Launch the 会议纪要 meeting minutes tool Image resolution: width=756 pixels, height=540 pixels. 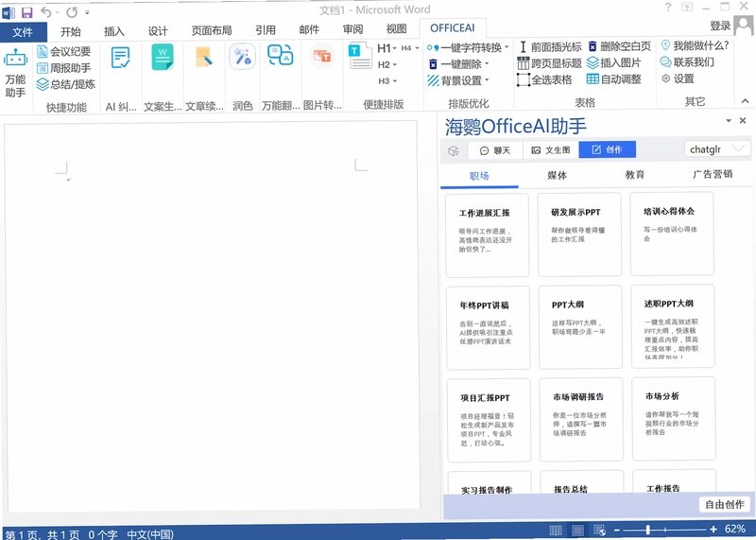(x=64, y=51)
